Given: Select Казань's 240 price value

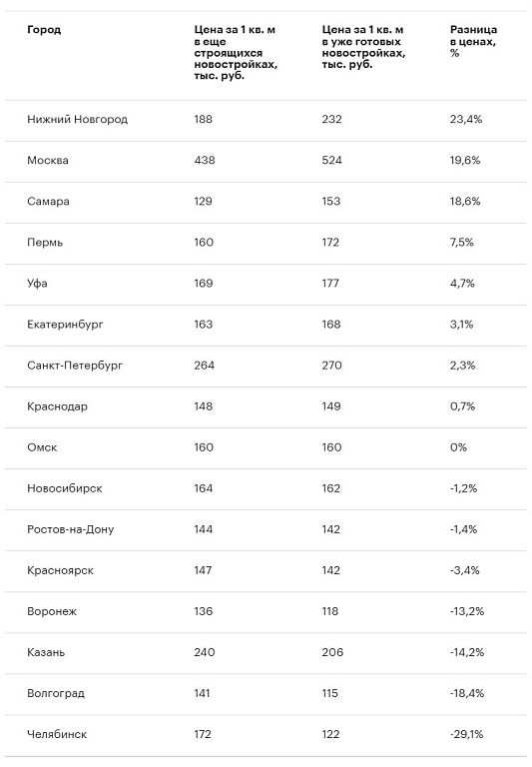Looking at the screenshot, I should point(205,652).
